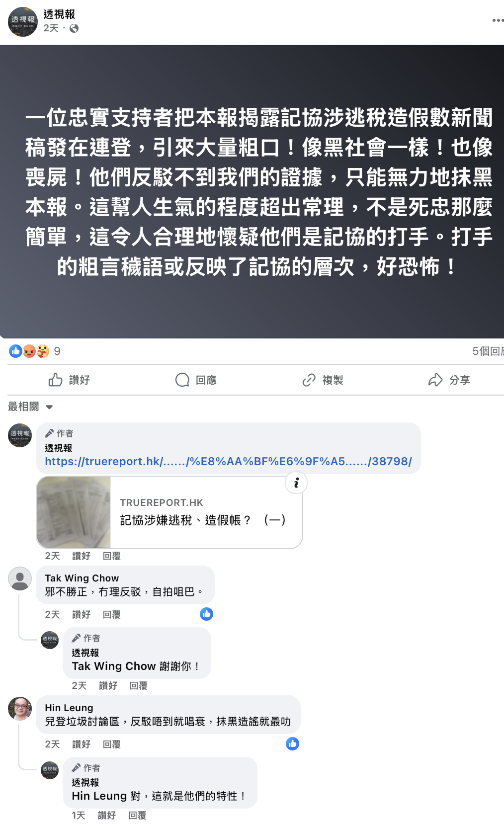Like Hin Leung's comment via its 讚好 link
This screenshot has width=504, height=827.
pyautogui.click(x=81, y=744)
